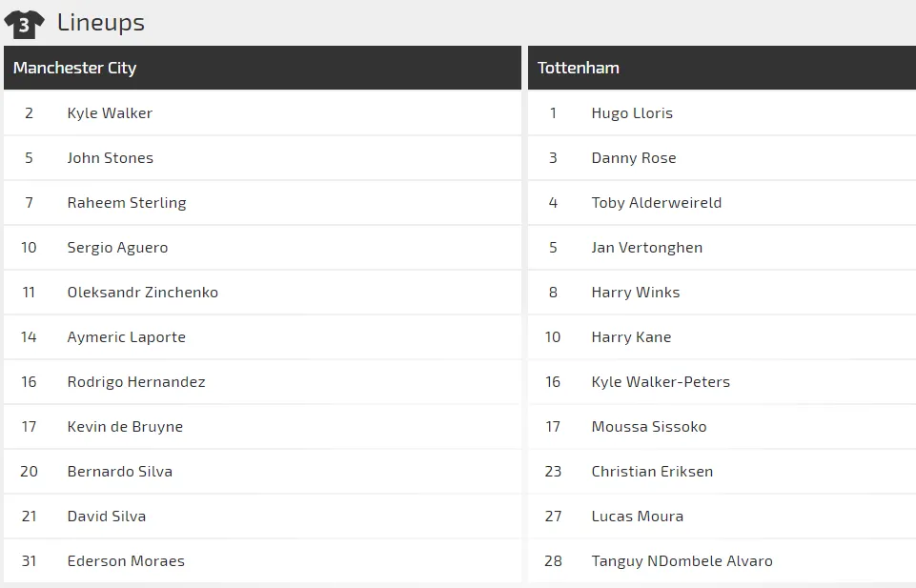Open Hugo Lloris's player link
Viewport: 916px width, 588px height.
[632, 113]
